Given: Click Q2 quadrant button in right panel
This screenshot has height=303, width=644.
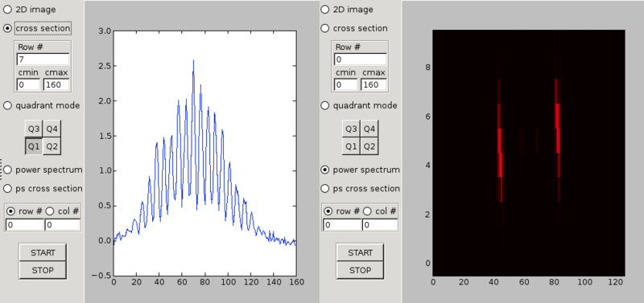Looking at the screenshot, I should coord(369,146).
